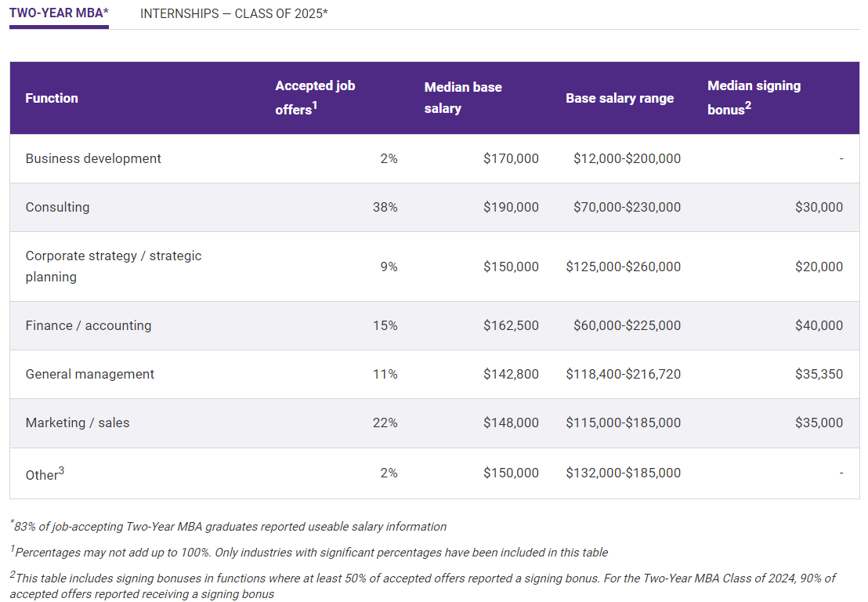Click the Business development row label
The width and height of the screenshot is (868, 602).
pyautogui.click(x=93, y=158)
